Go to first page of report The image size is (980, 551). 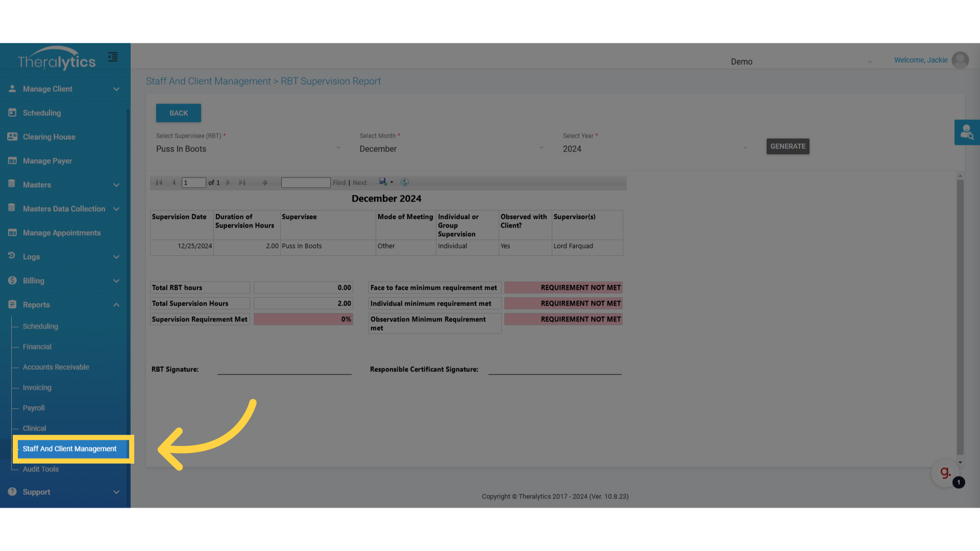[159, 182]
